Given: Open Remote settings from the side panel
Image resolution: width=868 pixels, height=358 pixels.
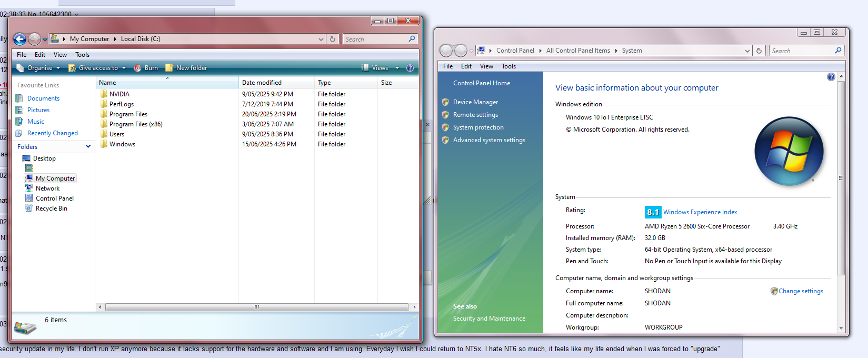Looking at the screenshot, I should 475,115.
